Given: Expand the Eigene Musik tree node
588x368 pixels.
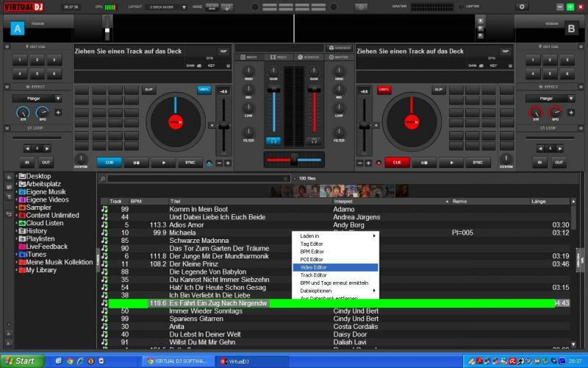Looking at the screenshot, I should [17, 192].
